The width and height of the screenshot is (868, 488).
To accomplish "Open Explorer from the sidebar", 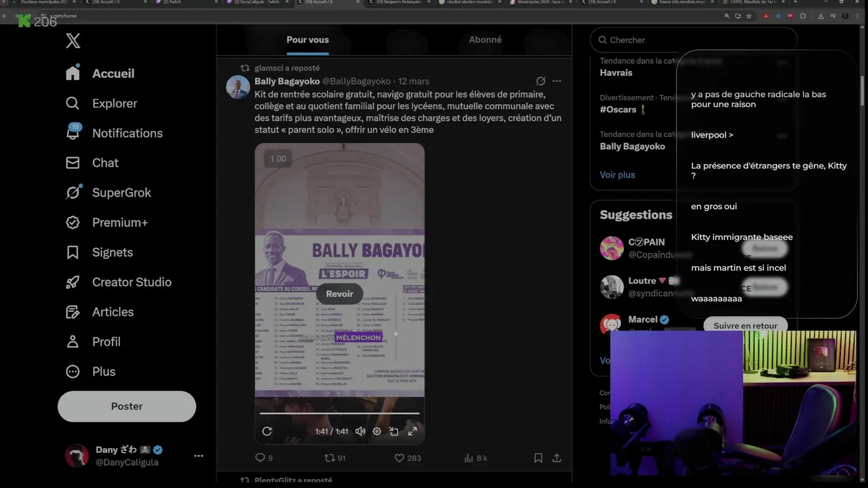I will click(102, 103).
